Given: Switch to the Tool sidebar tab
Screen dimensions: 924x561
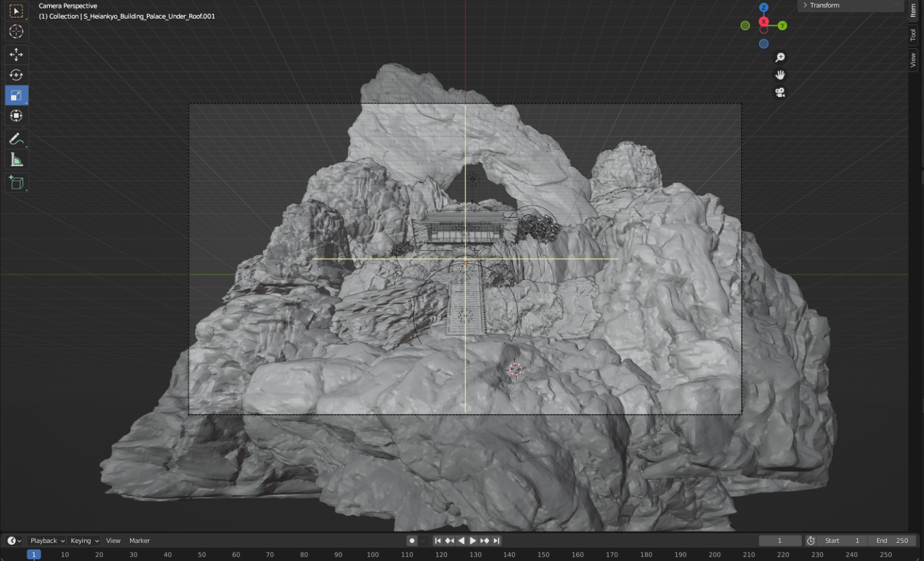Looking at the screenshot, I should tap(913, 35).
